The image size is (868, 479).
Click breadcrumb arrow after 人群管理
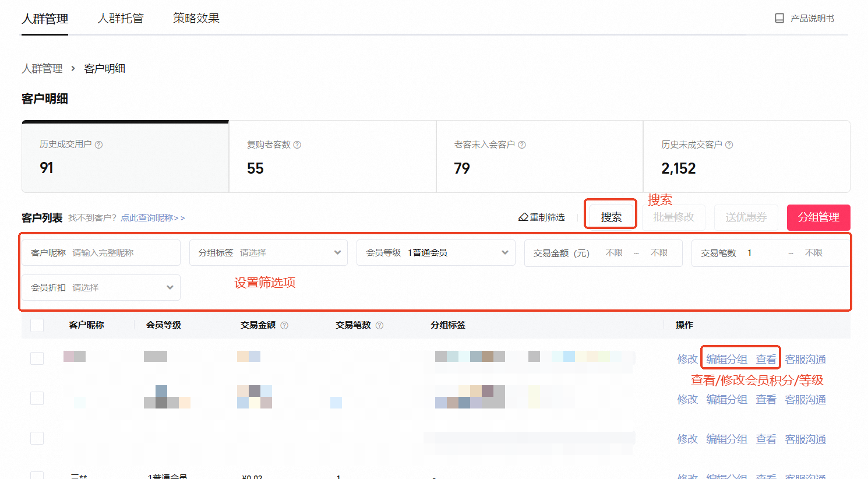73,68
